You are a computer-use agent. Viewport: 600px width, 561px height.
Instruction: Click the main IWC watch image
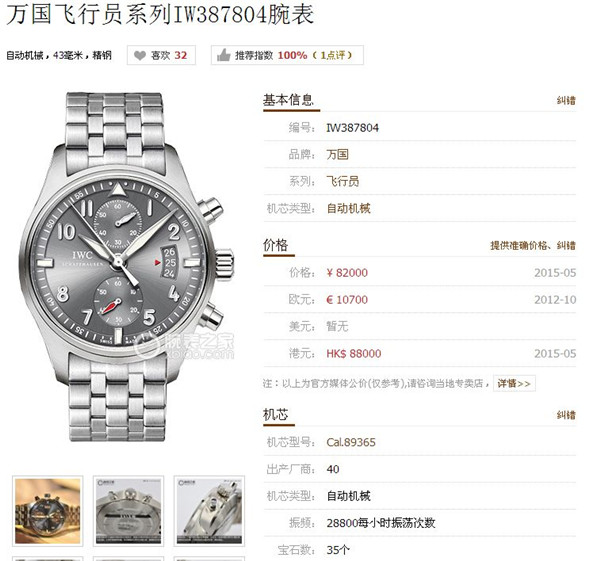tap(126, 266)
